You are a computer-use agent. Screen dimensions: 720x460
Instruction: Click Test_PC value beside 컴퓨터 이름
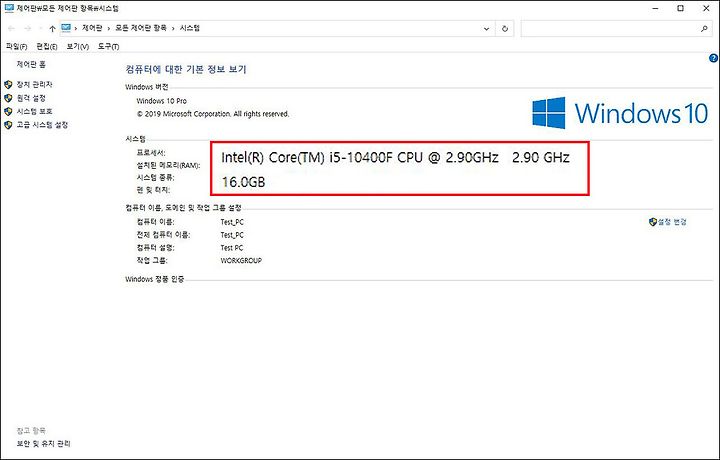pos(232,222)
